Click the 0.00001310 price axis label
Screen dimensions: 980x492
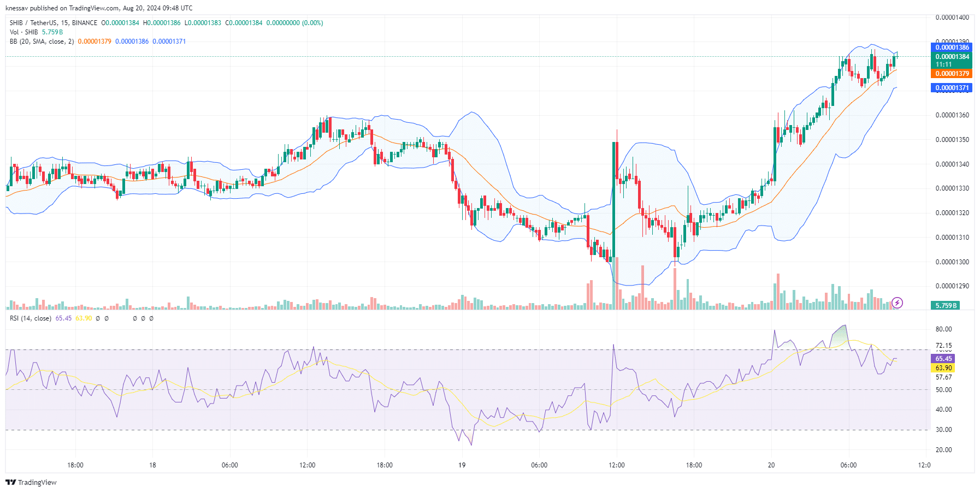[x=952, y=238]
